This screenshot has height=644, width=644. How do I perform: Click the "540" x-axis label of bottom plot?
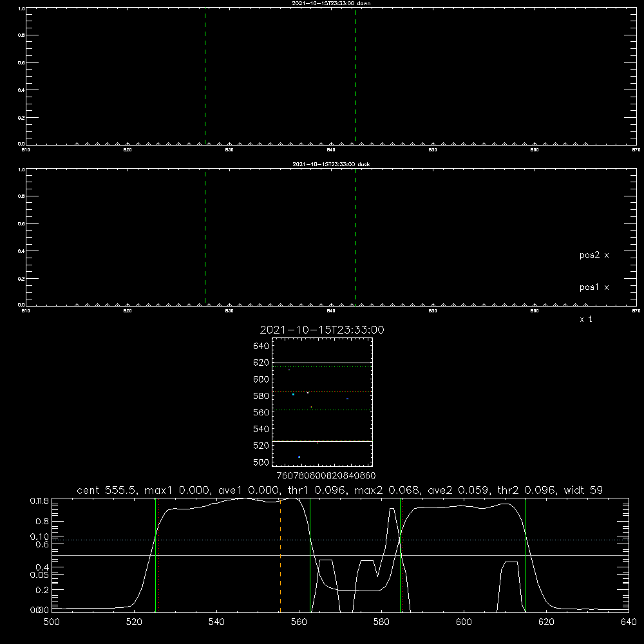point(216,622)
